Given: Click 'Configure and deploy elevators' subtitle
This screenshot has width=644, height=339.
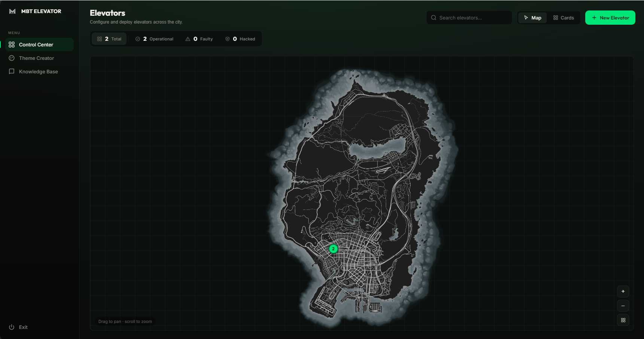Looking at the screenshot, I should tap(136, 22).
